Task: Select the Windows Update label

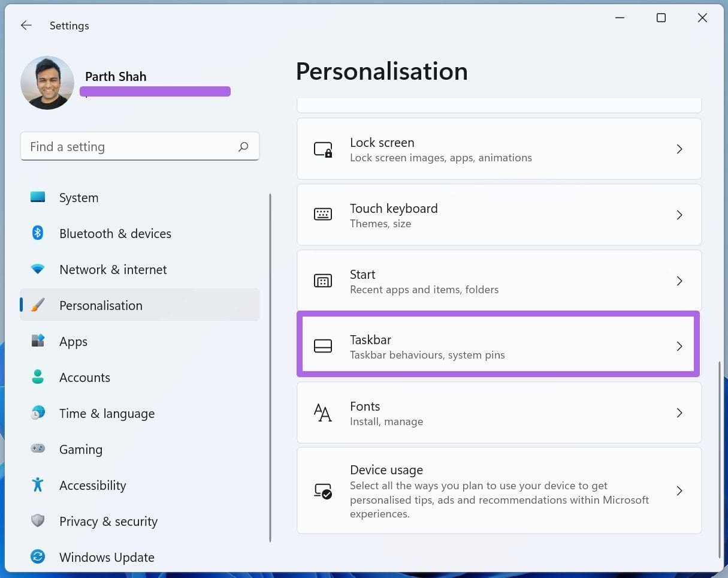Action: pos(107,557)
